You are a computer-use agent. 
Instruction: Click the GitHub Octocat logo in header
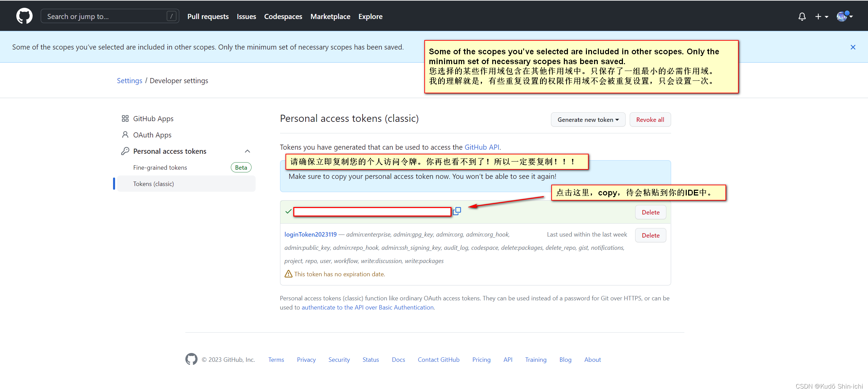pos(24,16)
